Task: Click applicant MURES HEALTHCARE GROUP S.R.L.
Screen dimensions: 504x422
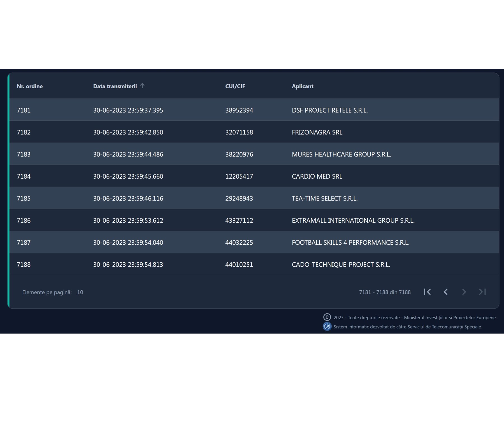Action: point(342,154)
